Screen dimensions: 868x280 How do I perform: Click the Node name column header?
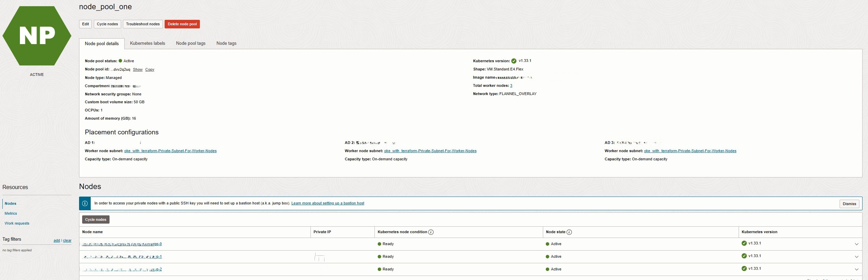pos(92,232)
